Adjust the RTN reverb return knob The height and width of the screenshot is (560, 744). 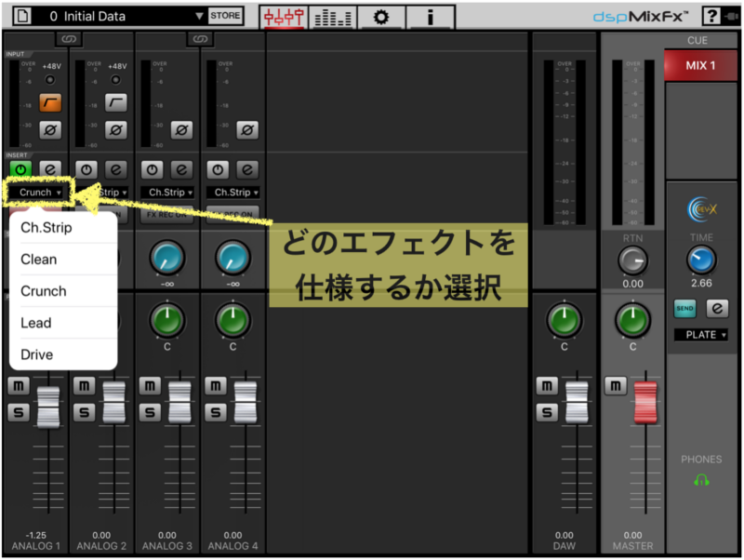coord(633,260)
